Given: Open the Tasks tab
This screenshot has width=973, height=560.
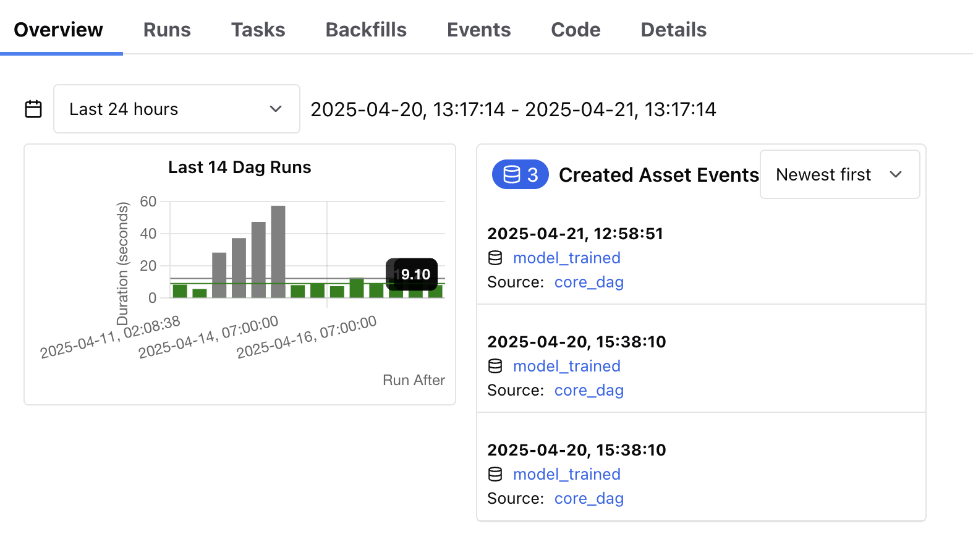Looking at the screenshot, I should (x=258, y=30).
